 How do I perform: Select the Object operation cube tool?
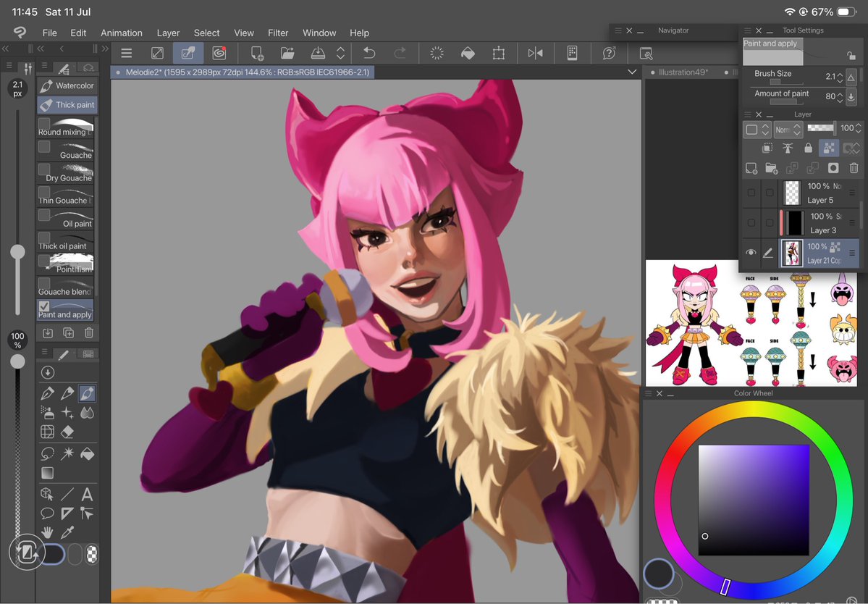[x=48, y=495]
